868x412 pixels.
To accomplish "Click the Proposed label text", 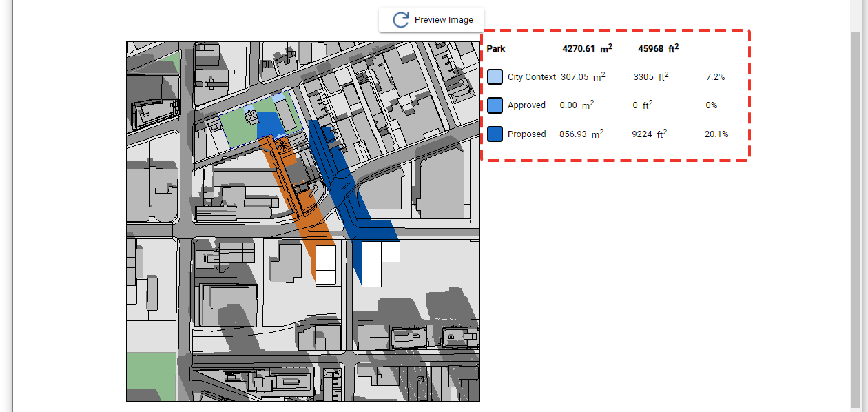I will (x=526, y=134).
